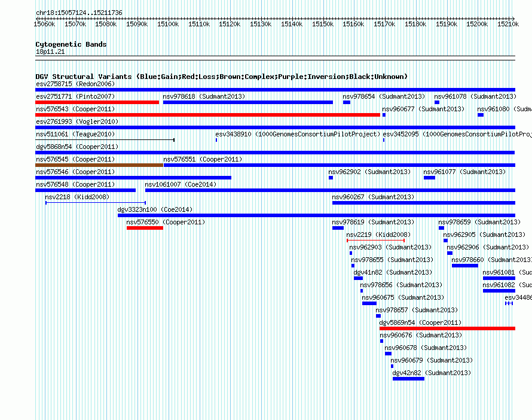This screenshot has height=420, width=532.
Task: Click the dgv5868n54 (Cooper2011) label
Action: tap(77, 147)
